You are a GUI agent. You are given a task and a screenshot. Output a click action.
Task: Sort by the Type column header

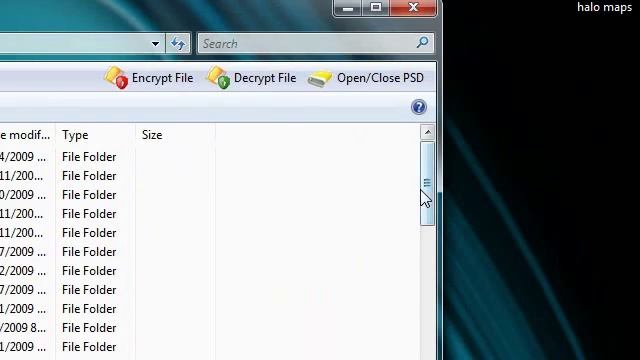pos(95,135)
